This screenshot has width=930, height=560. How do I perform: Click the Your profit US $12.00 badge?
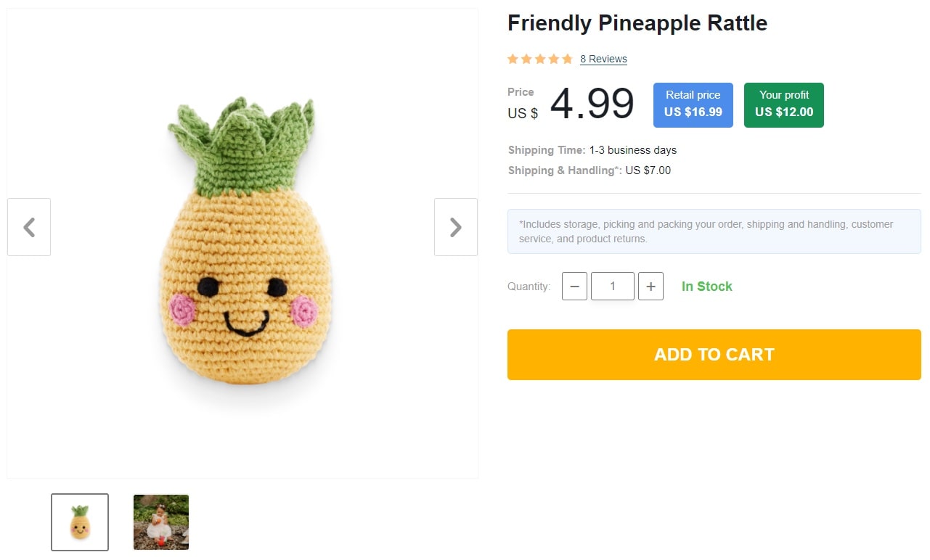(783, 104)
